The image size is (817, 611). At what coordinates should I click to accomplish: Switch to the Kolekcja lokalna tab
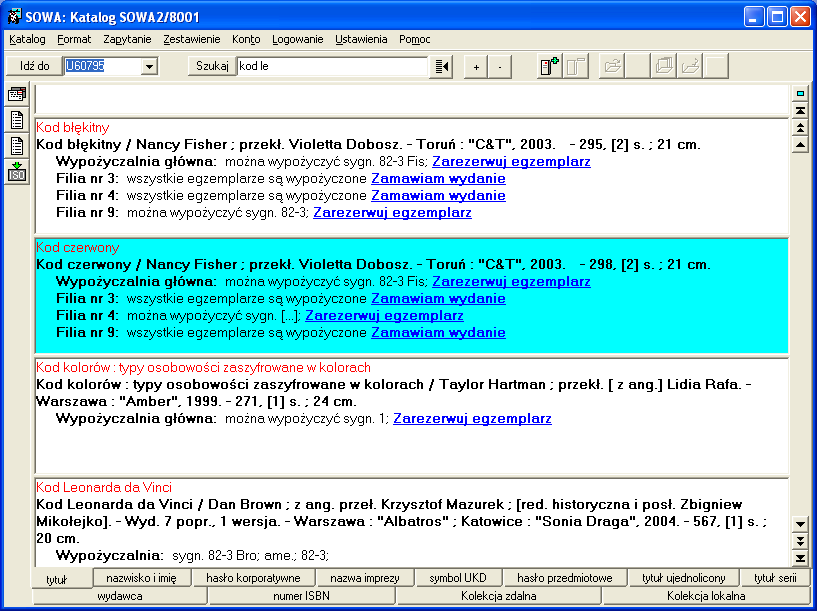point(706,596)
